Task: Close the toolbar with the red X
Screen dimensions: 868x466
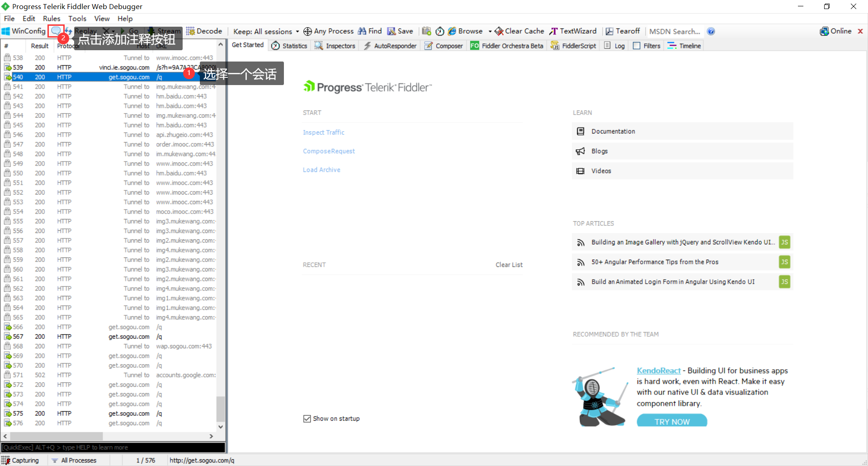Action: click(x=860, y=31)
